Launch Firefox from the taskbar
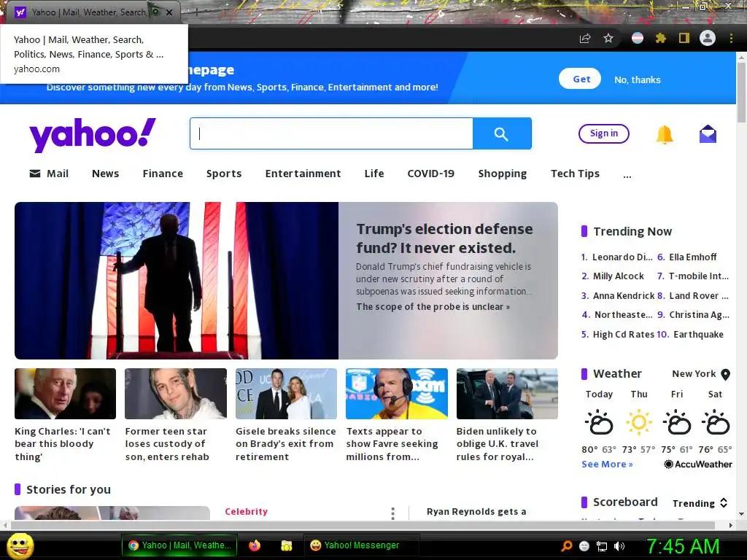Image resolution: width=747 pixels, height=560 pixels. [255, 545]
